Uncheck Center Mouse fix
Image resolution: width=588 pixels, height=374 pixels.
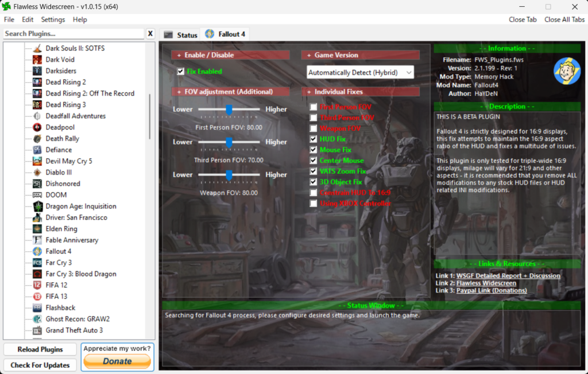pos(314,161)
